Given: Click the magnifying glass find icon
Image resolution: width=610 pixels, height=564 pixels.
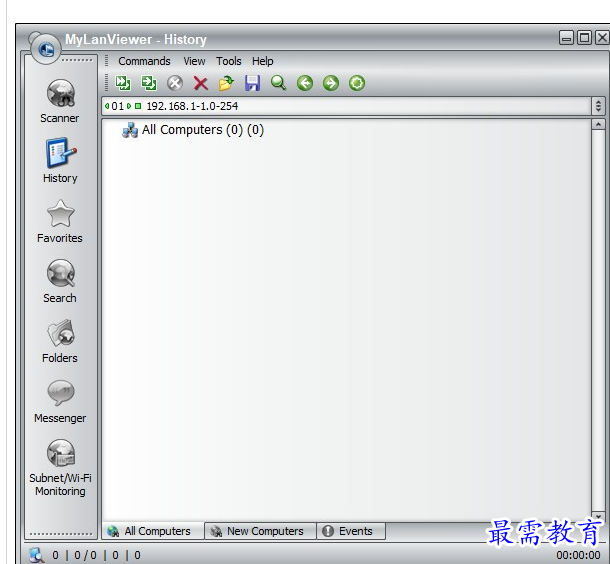Looking at the screenshot, I should 279,83.
